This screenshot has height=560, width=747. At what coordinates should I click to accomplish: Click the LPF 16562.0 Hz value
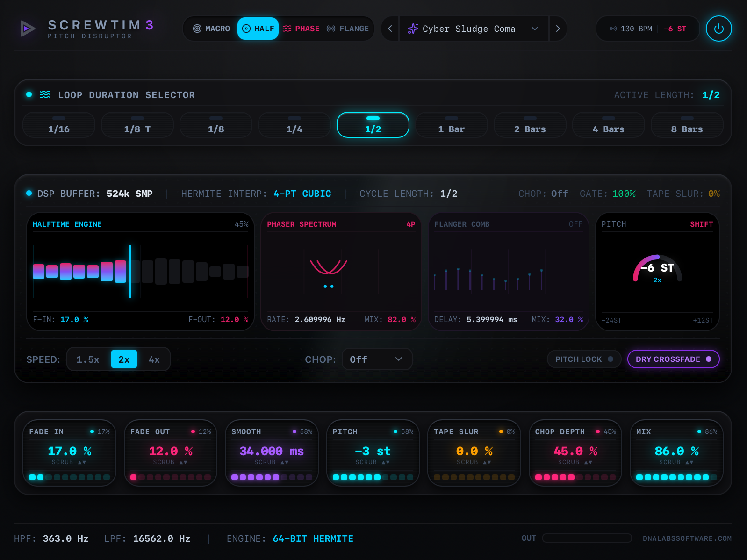(162, 538)
